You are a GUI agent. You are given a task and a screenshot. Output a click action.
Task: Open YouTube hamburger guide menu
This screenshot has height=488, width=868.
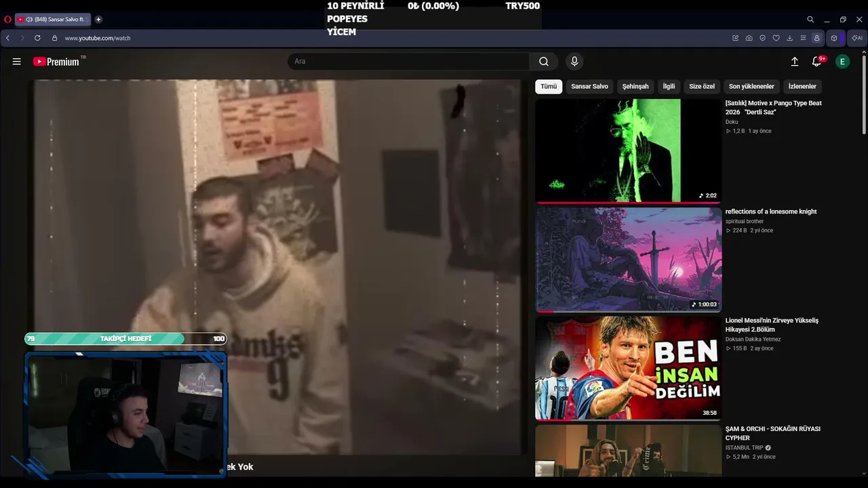[16, 62]
